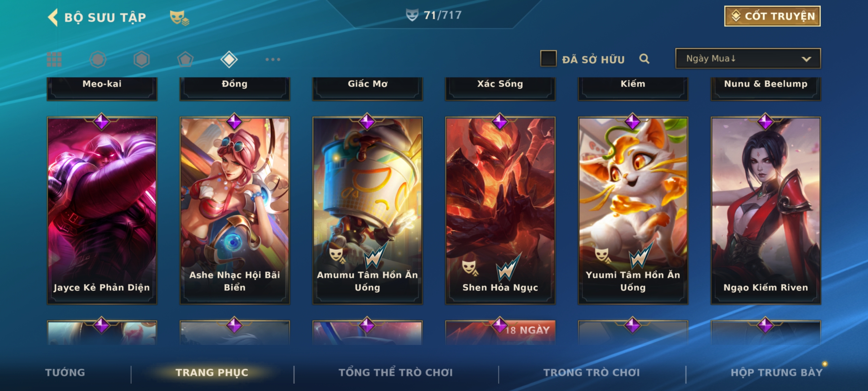Image resolution: width=868 pixels, height=391 pixels.
Task: Select the all-skins grid filter icon
Action: click(x=54, y=59)
